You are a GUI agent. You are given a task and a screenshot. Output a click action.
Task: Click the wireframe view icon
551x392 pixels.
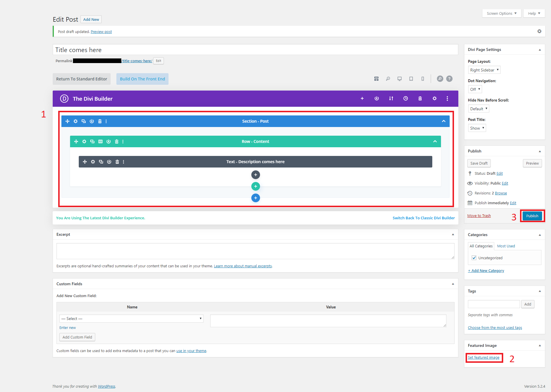pos(376,79)
